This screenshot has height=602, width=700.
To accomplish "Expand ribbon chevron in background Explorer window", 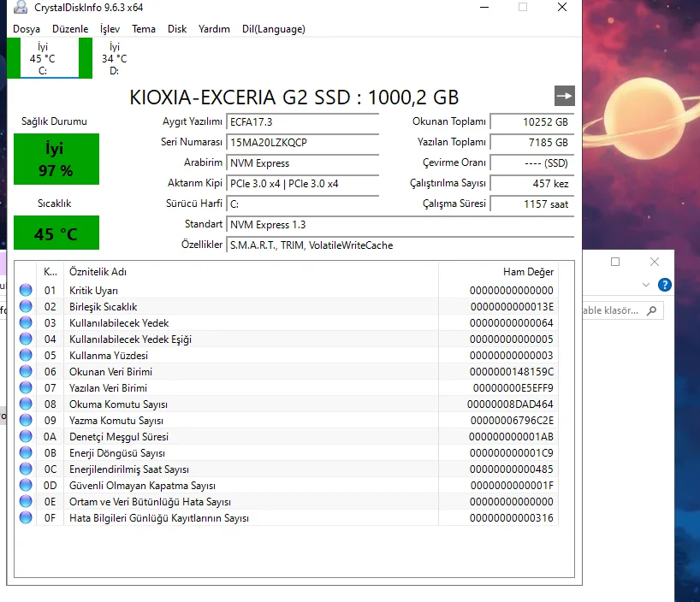I will [x=645, y=285].
